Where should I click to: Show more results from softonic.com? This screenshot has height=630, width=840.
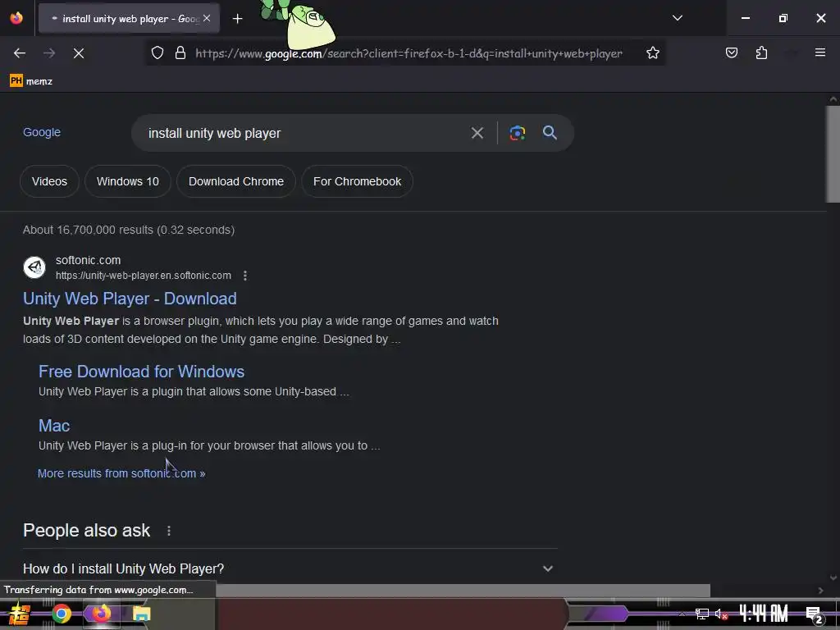(121, 473)
